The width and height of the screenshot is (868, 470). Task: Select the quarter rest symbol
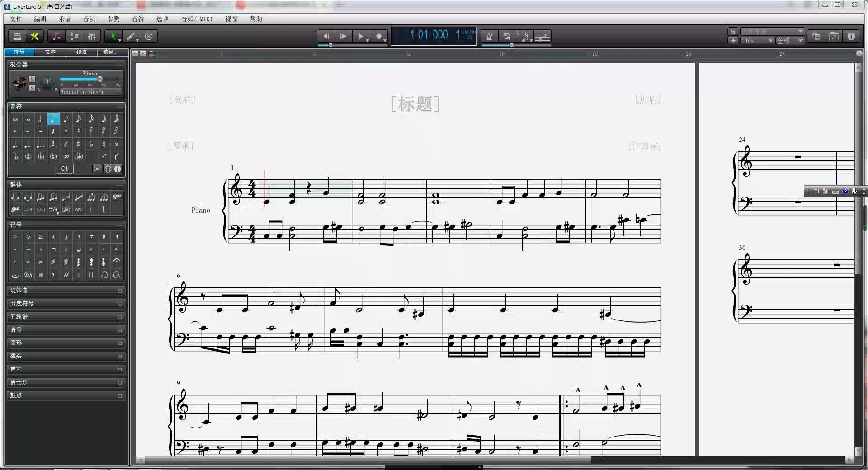(53, 132)
